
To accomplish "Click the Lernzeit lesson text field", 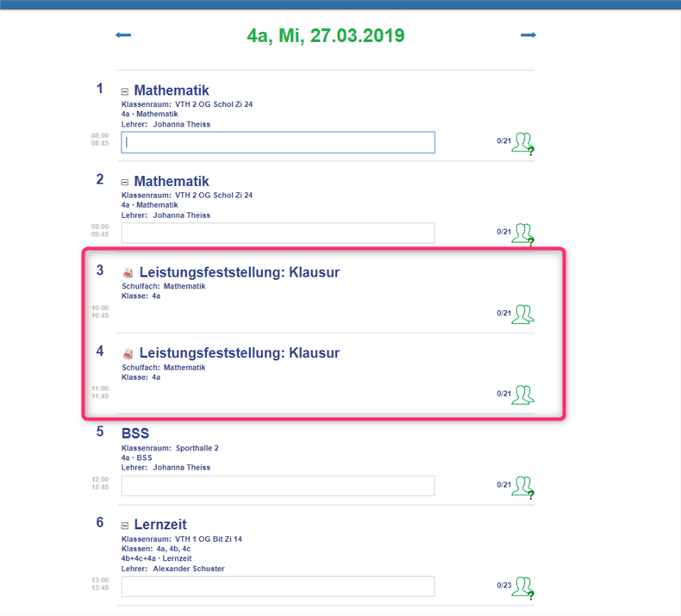I will pyautogui.click(x=278, y=587).
